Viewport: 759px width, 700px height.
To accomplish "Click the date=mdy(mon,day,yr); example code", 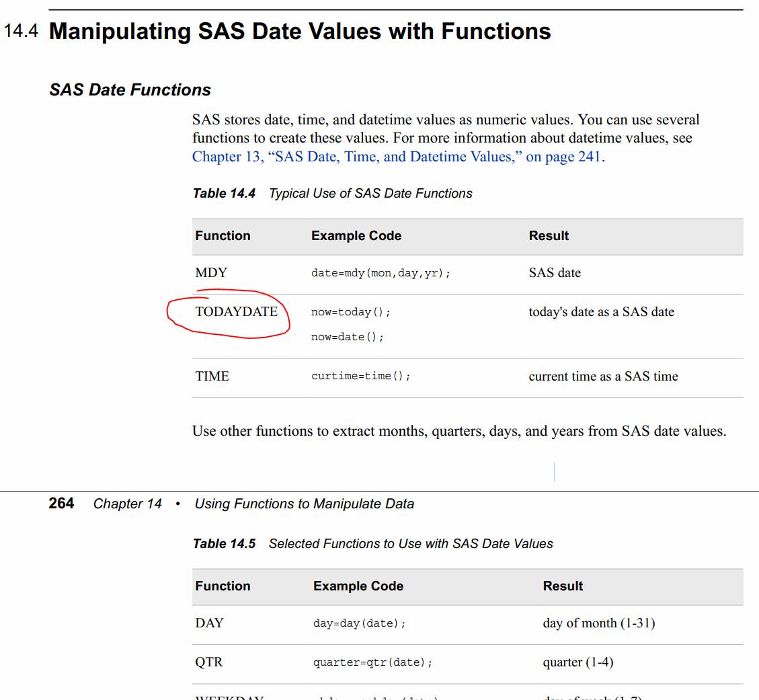I will (x=381, y=274).
